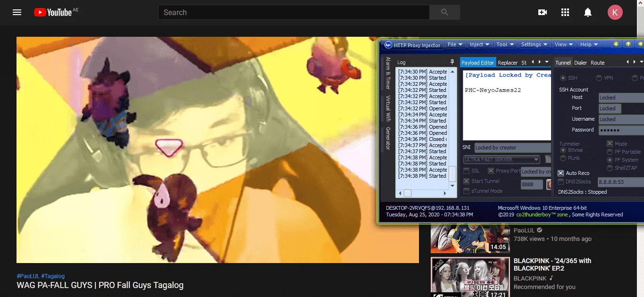Screen dimensions: 644x297
Task: Click left arrow in Tunnel tab strip
Action: (628, 62)
